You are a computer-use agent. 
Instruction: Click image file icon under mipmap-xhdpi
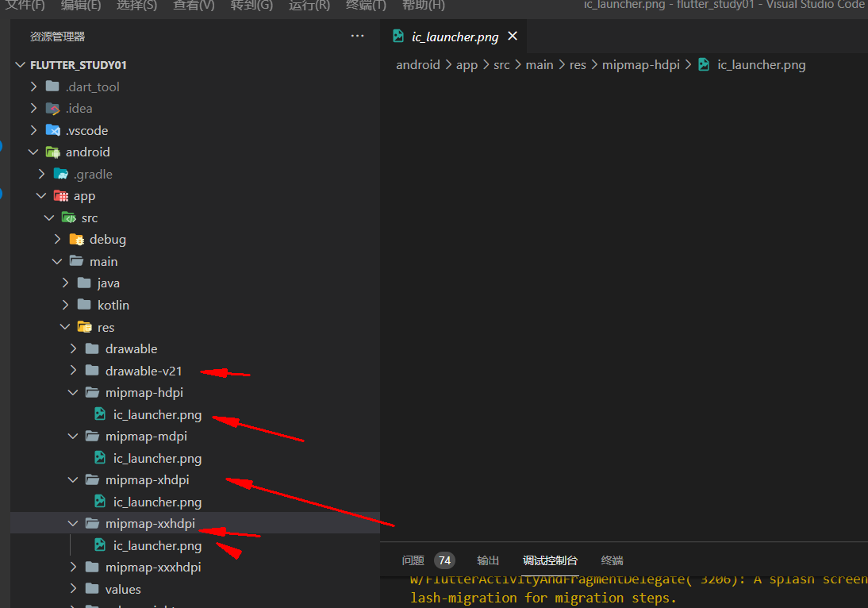pyautogui.click(x=100, y=501)
